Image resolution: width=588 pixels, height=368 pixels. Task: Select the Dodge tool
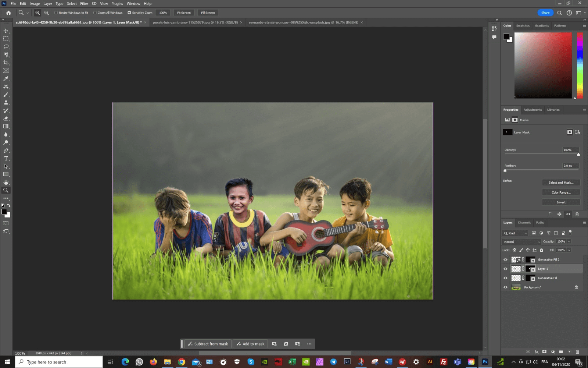click(x=6, y=142)
